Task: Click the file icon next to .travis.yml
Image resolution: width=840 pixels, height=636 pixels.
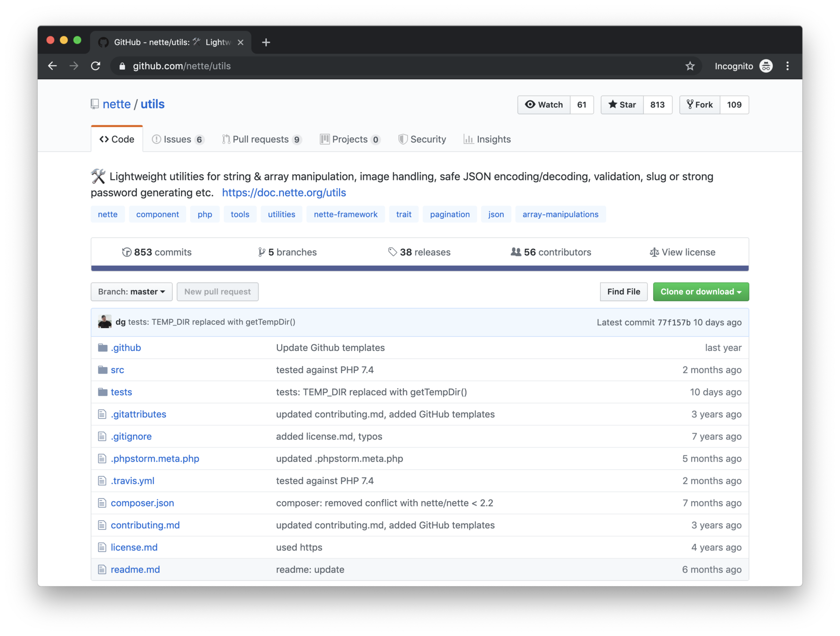Action: click(x=102, y=481)
